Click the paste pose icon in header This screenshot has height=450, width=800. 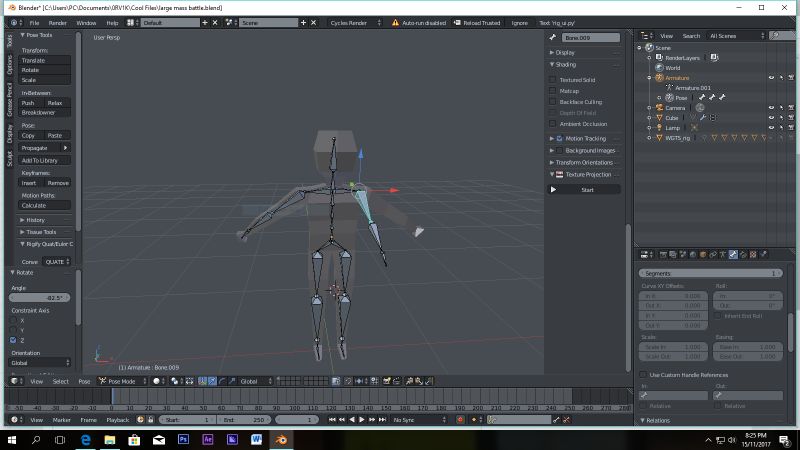419,381
